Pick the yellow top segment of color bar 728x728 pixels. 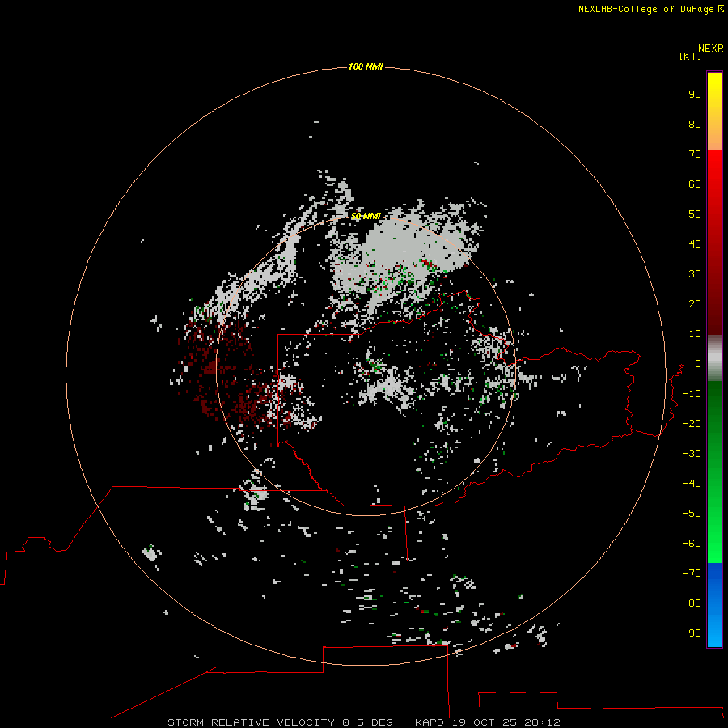714,112
